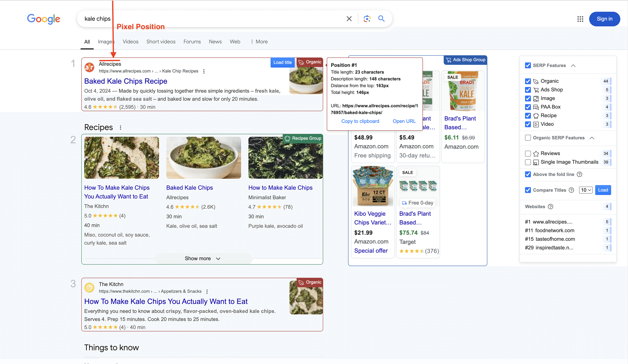
Task: Click the Organic badge on The Kitchn result
Action: click(310, 282)
